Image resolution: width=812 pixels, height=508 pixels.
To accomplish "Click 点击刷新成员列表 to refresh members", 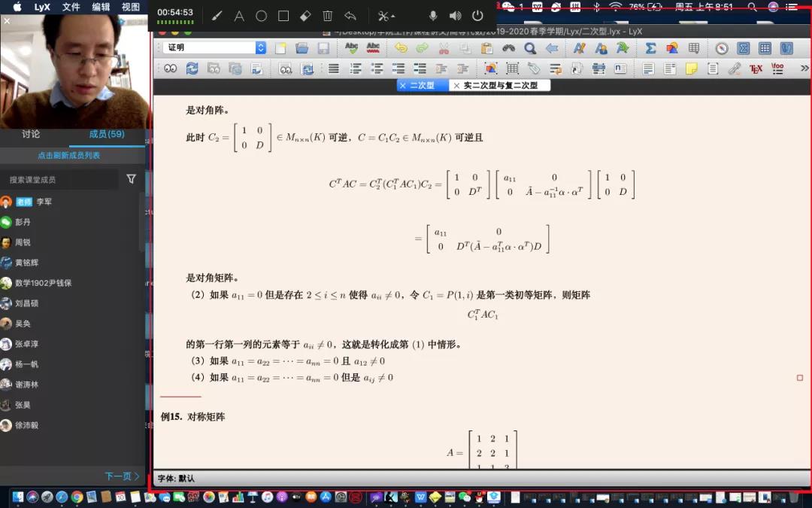I will click(x=69, y=156).
